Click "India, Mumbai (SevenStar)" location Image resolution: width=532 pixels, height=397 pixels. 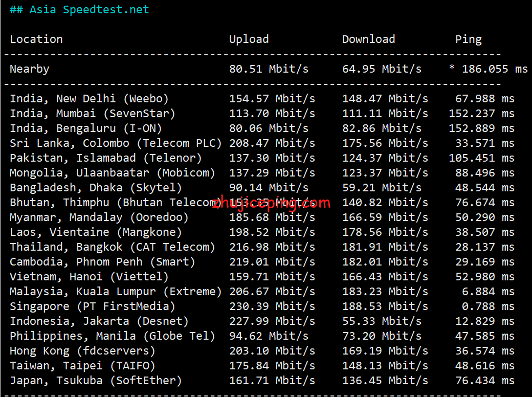click(92, 114)
